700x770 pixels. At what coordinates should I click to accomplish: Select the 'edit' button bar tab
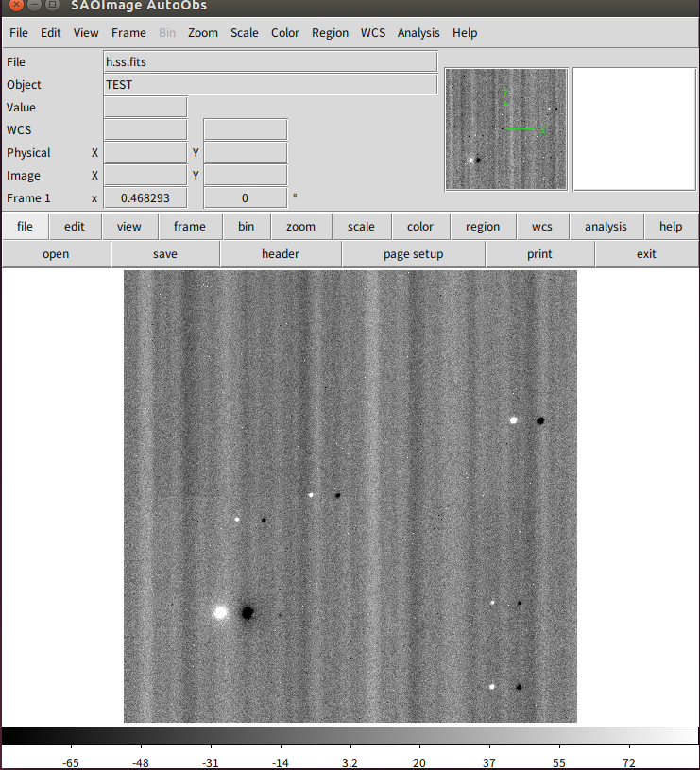pyautogui.click(x=75, y=227)
